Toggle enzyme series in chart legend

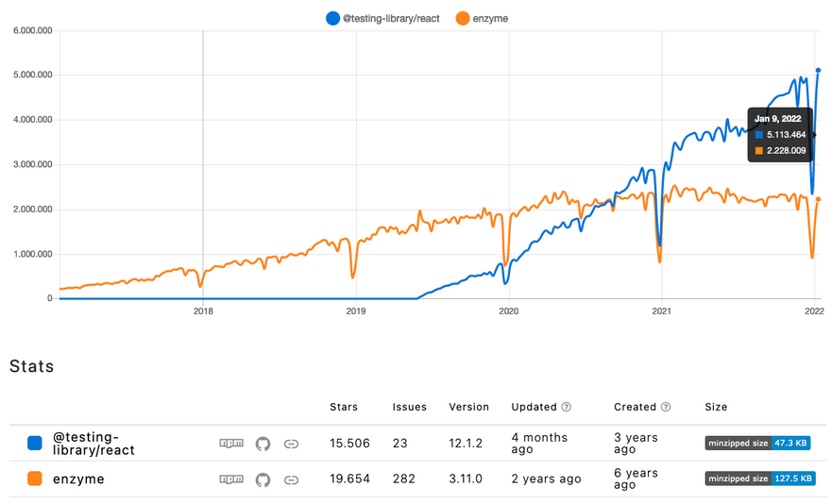(x=482, y=18)
